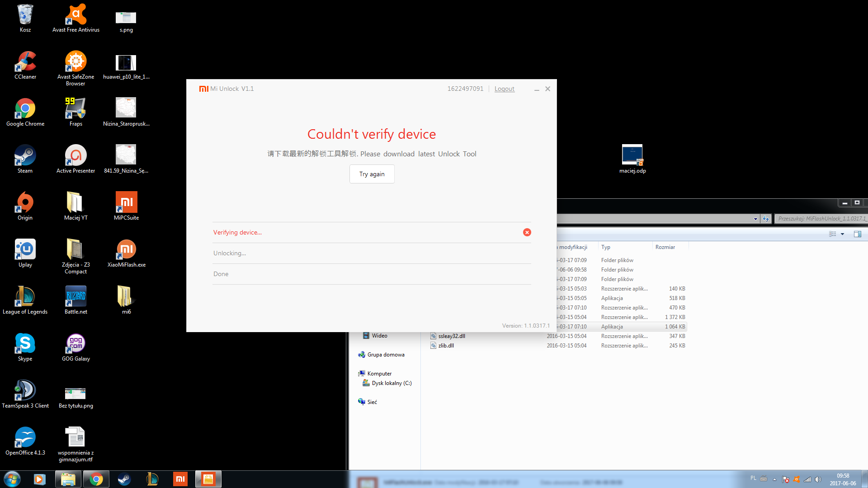The height and width of the screenshot is (488, 868).
Task: Select Komputer in Explorer navigation tree
Action: pyautogui.click(x=375, y=374)
